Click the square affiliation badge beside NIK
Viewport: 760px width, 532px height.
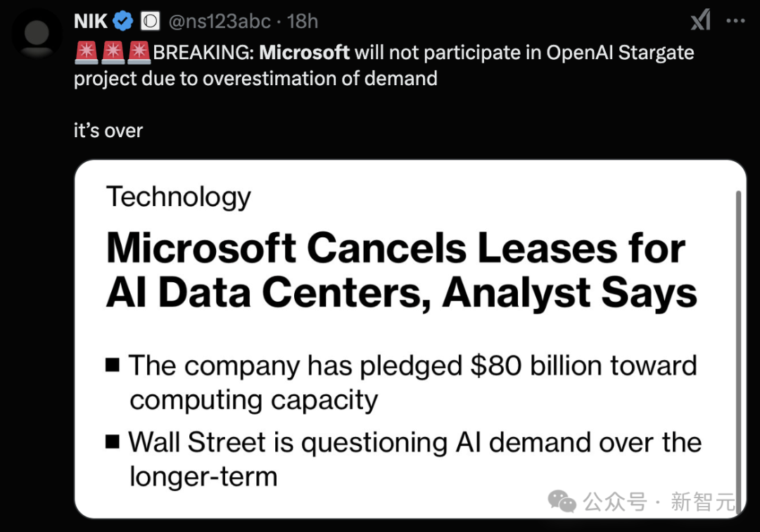click(150, 21)
